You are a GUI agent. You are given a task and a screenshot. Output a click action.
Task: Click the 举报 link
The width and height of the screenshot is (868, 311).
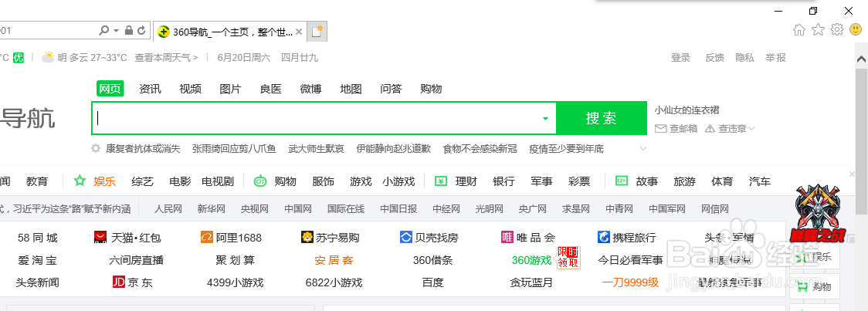coord(775,58)
